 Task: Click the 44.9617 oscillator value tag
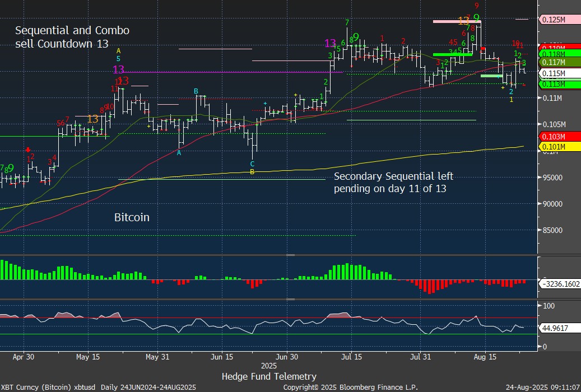(x=560, y=328)
